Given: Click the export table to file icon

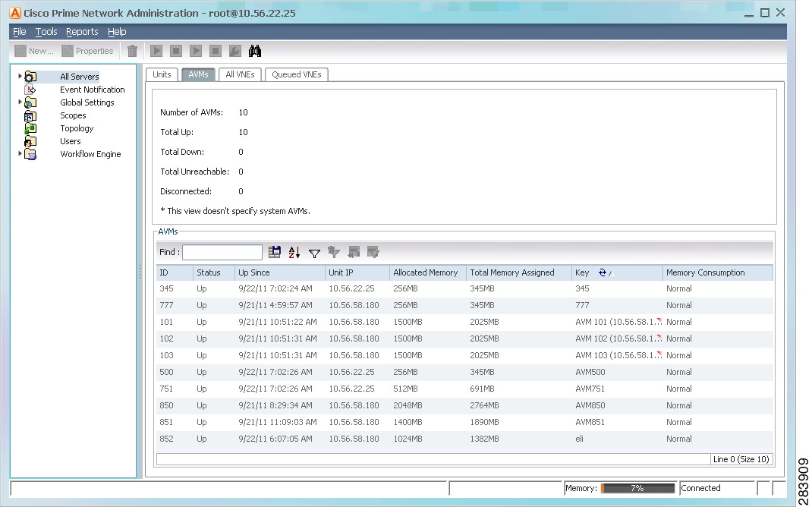Looking at the screenshot, I should 275,252.
